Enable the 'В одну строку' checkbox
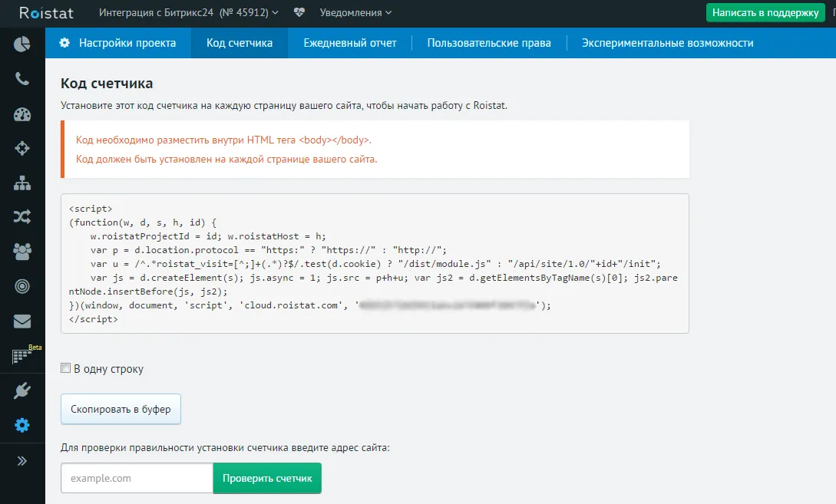 click(x=66, y=369)
